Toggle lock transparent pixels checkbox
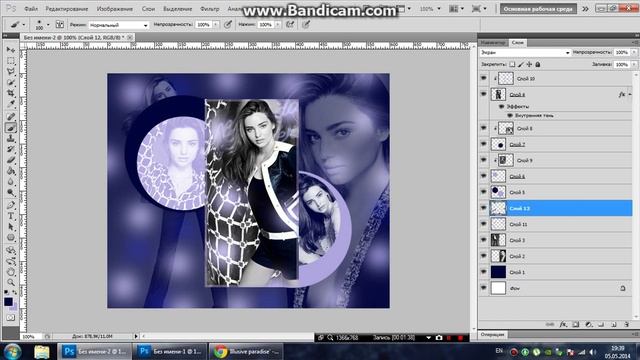640x360 pixels. 512,64
